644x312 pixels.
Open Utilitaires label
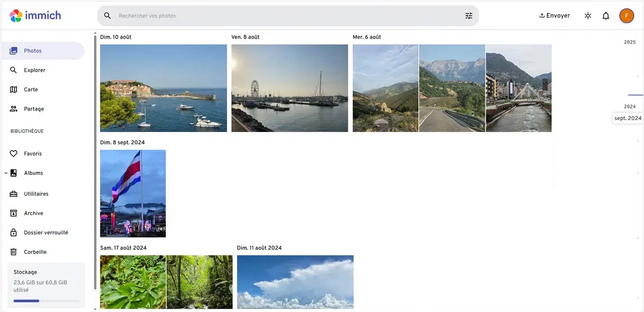click(x=36, y=194)
